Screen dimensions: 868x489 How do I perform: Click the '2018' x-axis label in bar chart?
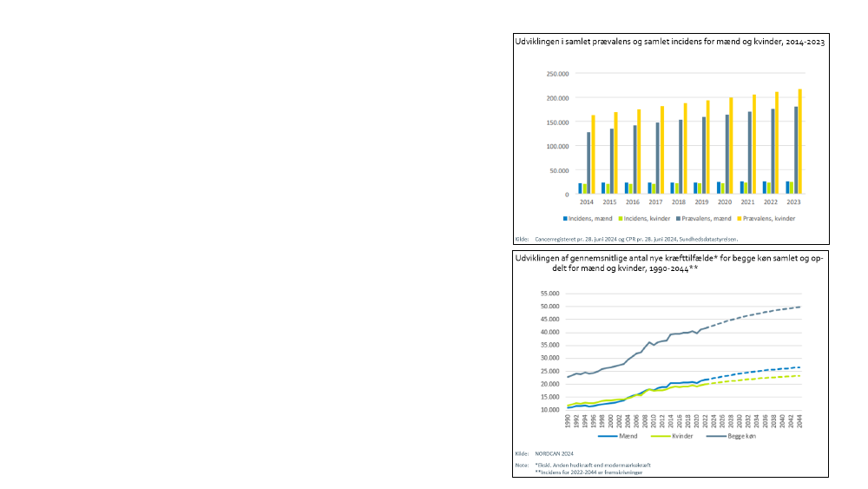click(x=679, y=202)
